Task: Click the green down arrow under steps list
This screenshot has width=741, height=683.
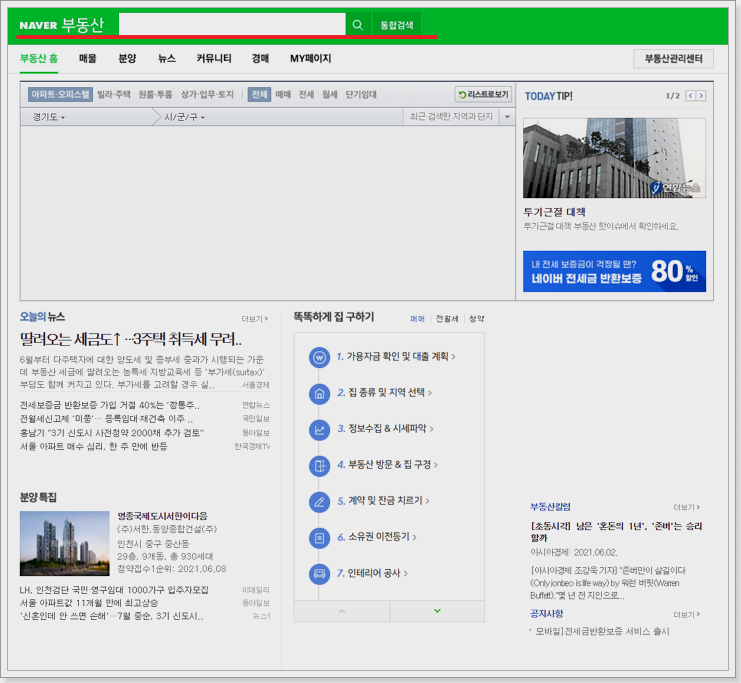Action: click(x=438, y=611)
